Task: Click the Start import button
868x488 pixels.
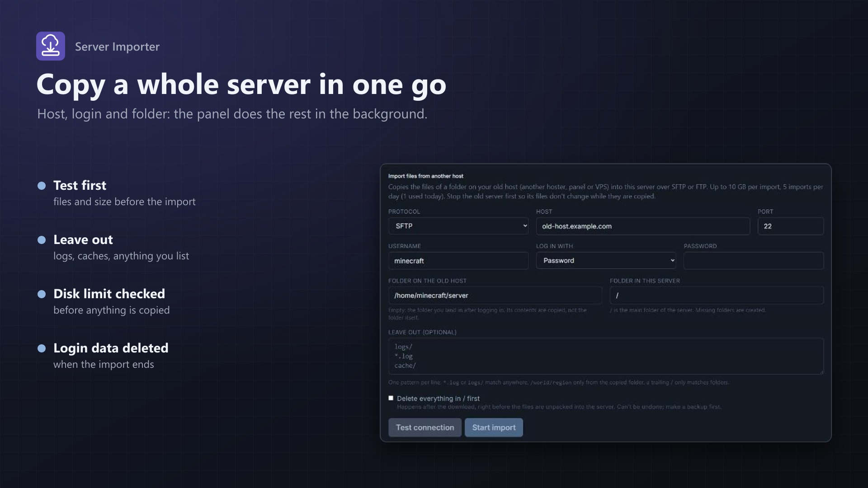Action: (x=494, y=427)
